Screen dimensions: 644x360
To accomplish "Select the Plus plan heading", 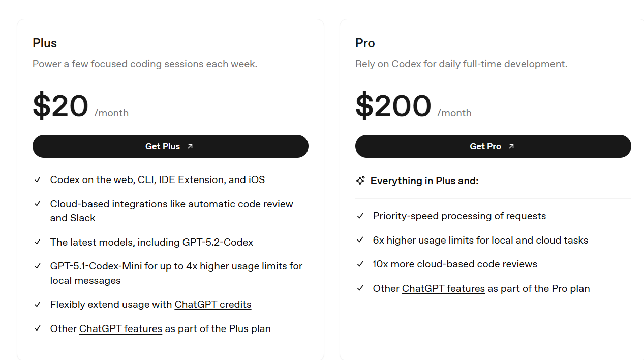I will point(45,43).
